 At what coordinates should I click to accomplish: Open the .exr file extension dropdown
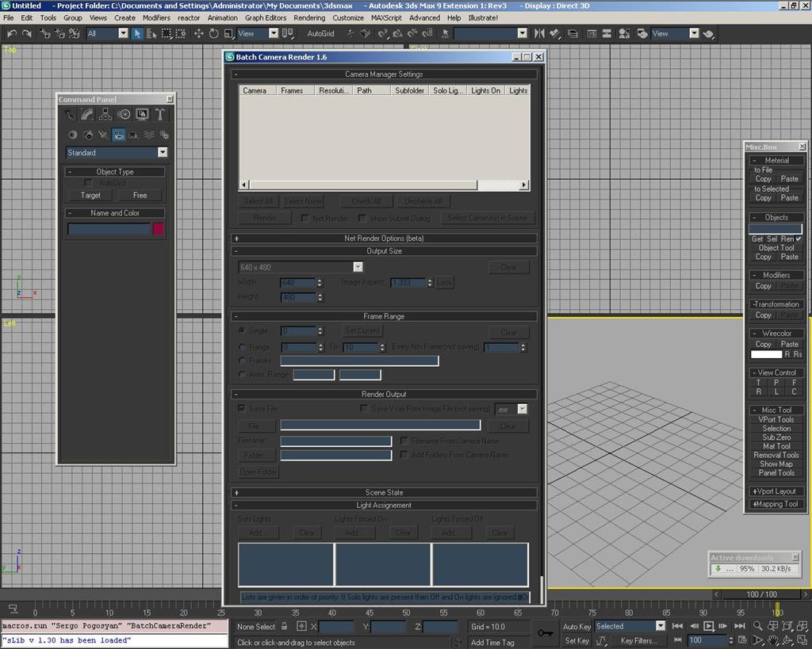tap(522, 409)
